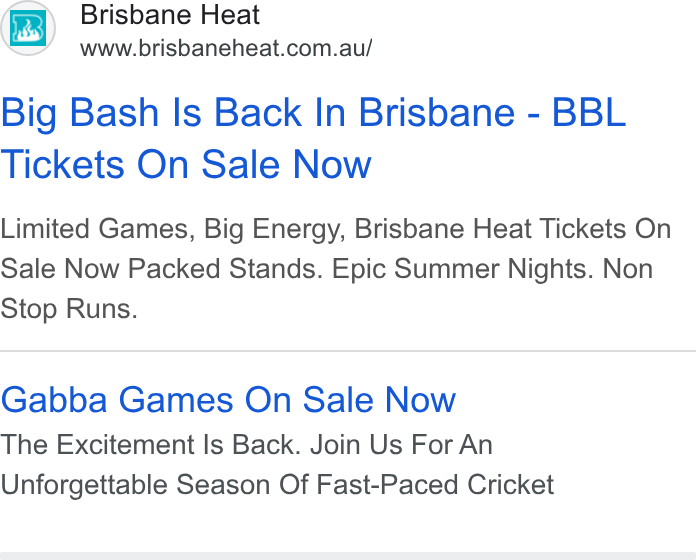Open the Gabba Games On Sale Now sitelink
This screenshot has height=560, width=696.
pyautogui.click(x=228, y=400)
